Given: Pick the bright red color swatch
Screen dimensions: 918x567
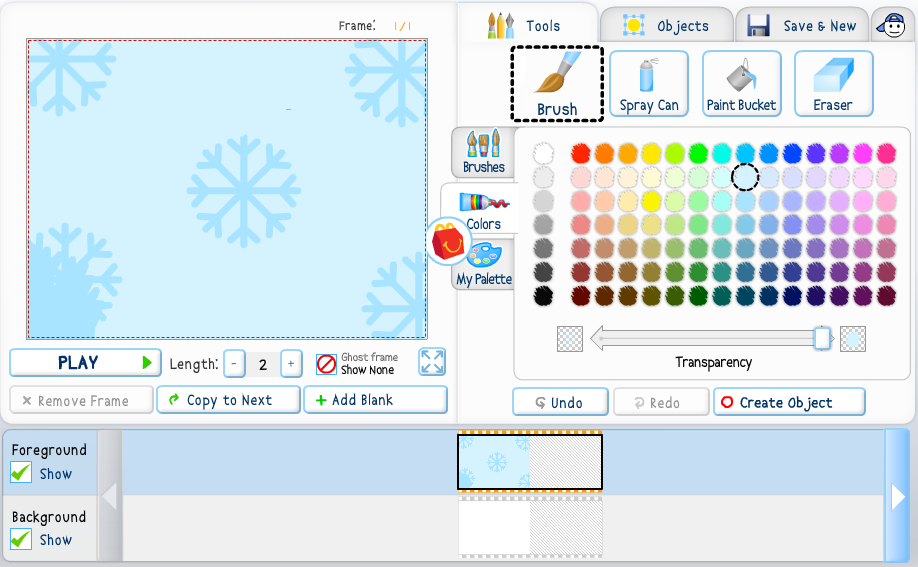Looking at the screenshot, I should (580, 153).
